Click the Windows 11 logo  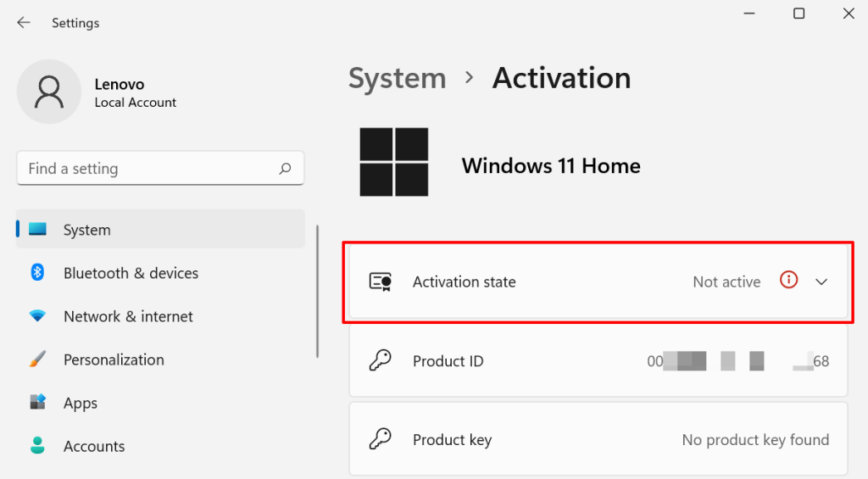coord(394,162)
